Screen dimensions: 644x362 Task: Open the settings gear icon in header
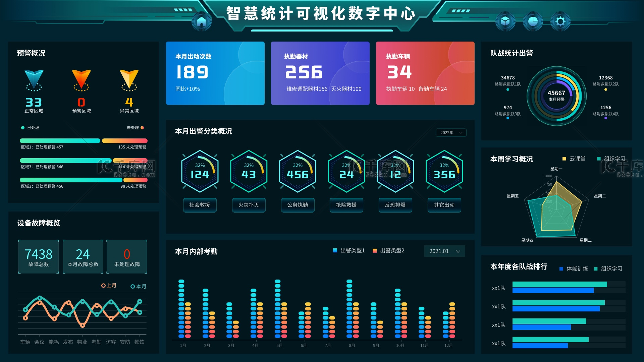pyautogui.click(x=560, y=21)
